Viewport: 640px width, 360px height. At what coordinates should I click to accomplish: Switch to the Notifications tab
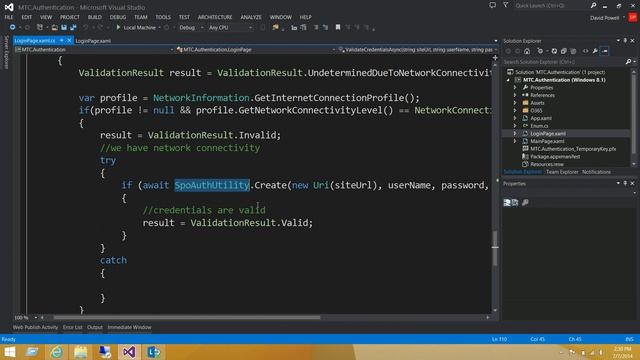click(x=596, y=172)
